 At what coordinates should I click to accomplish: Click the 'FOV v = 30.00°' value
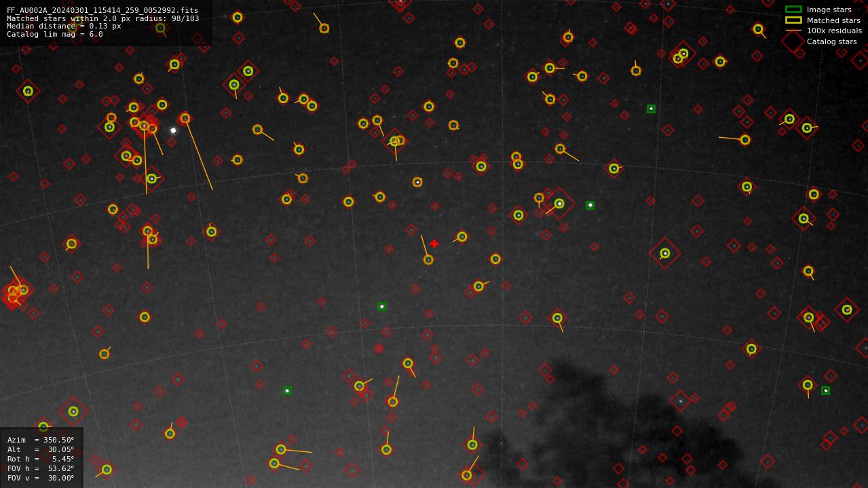point(41,478)
